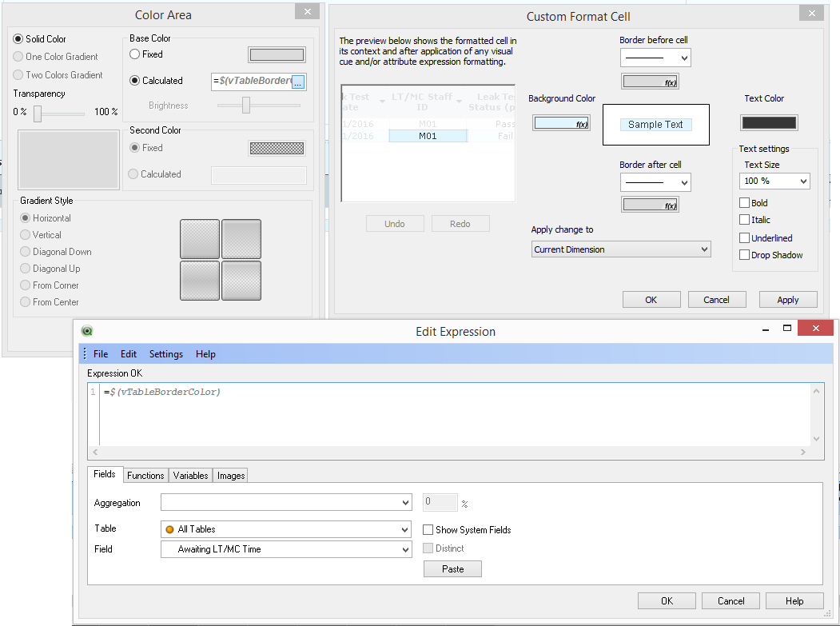The height and width of the screenshot is (626, 840).
Task: Click the Transparency slider handle
Action: pos(38,114)
